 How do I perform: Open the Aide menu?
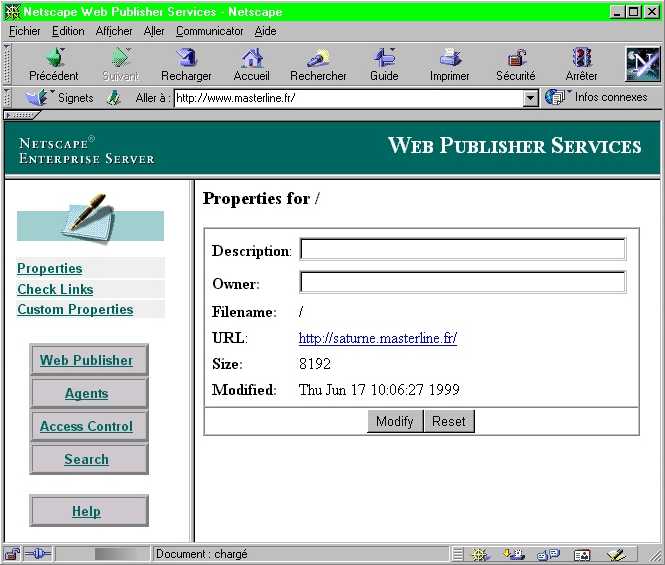click(265, 31)
